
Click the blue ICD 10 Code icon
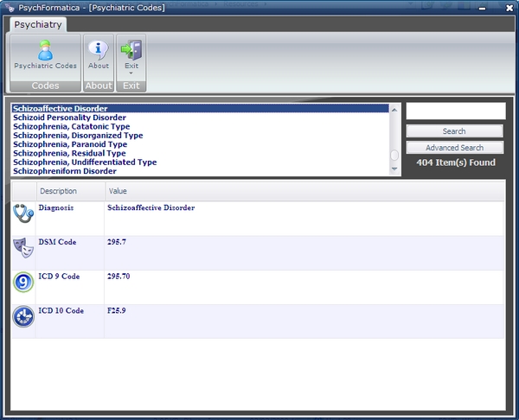point(23,317)
